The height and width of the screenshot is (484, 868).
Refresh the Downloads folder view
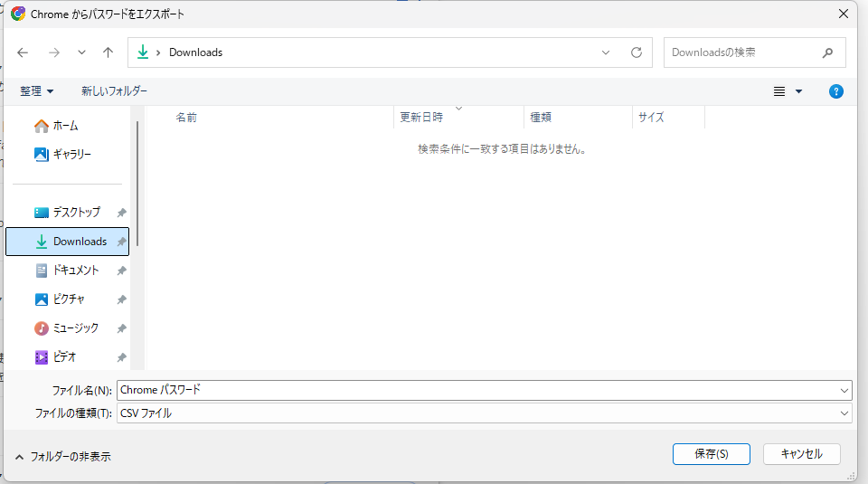[x=637, y=52]
